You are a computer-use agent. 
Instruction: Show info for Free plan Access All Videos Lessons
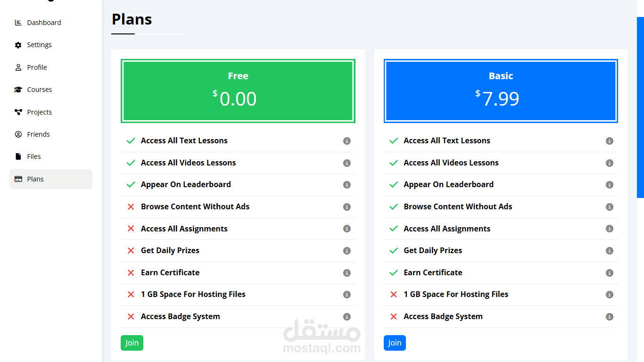pos(347,163)
